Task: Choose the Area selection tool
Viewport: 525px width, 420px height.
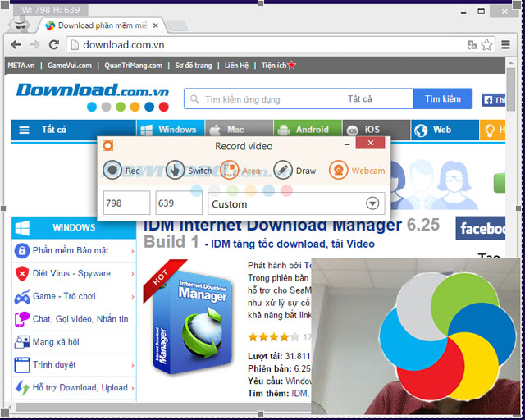Action: [240, 170]
